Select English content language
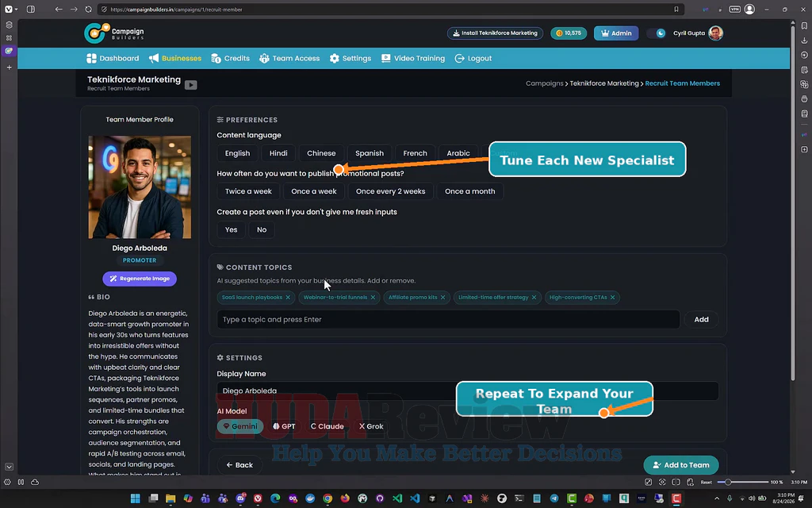 pyautogui.click(x=237, y=153)
